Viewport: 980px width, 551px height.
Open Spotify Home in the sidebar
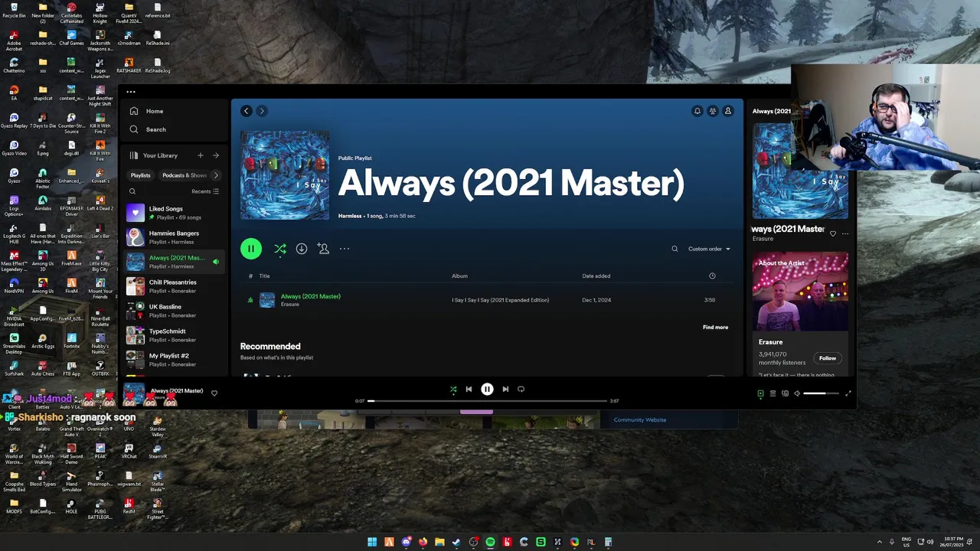point(147,111)
